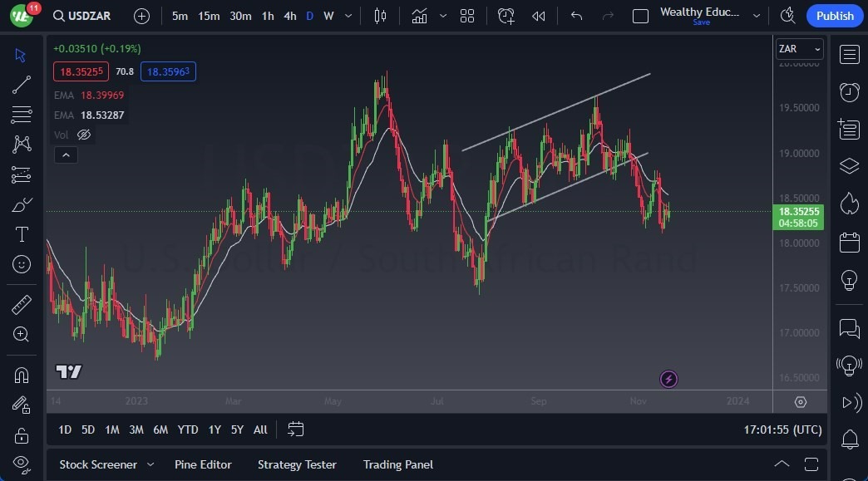Open the ZAR currency dropdown
The height and width of the screenshot is (481, 868).
[798, 48]
